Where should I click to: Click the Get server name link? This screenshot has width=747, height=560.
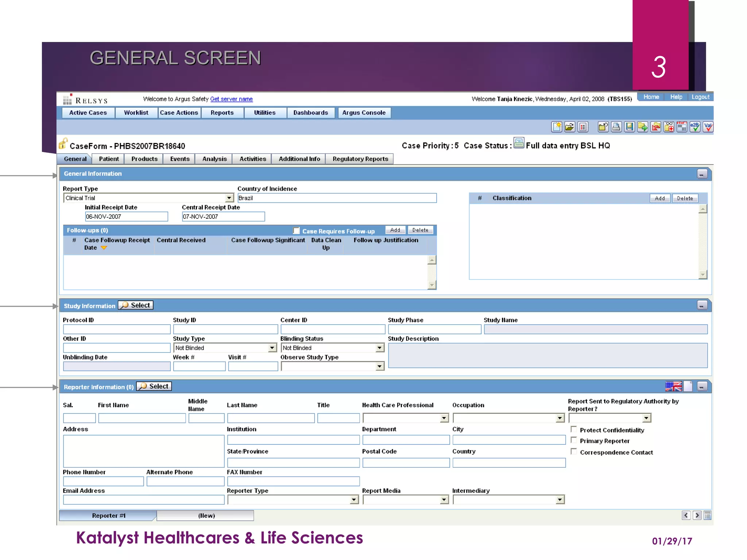(231, 99)
